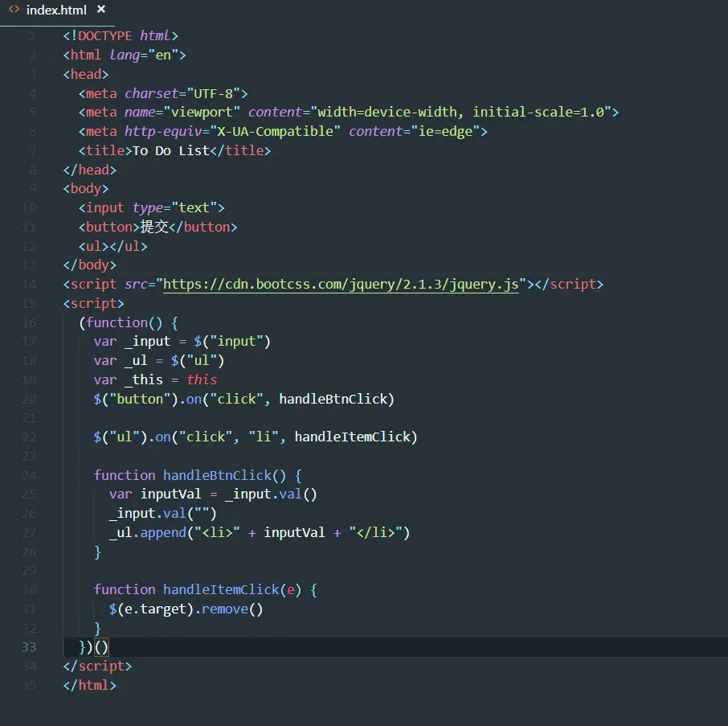Click line number 33 in the gutter

point(29,647)
